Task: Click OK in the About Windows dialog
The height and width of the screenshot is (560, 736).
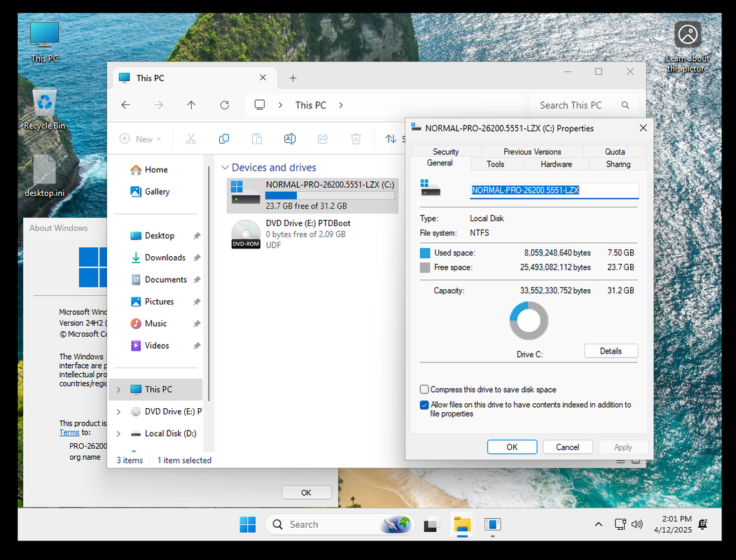Action: (x=306, y=493)
